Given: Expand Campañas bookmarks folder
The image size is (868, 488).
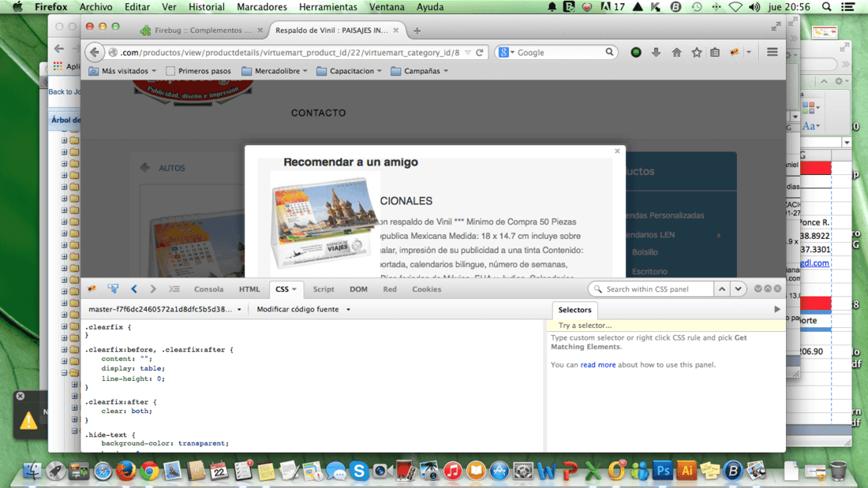Looking at the screenshot, I should click(x=420, y=71).
